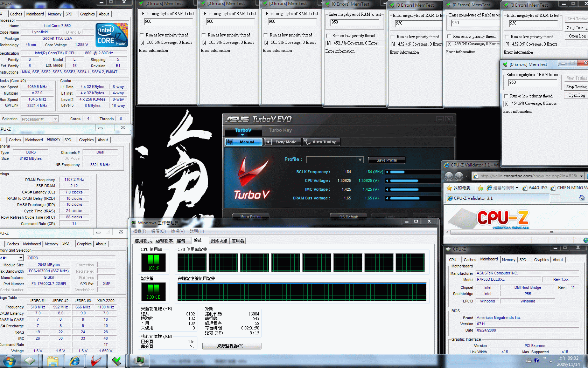Go forward in the CPU-Z Validator browser

[459, 176]
